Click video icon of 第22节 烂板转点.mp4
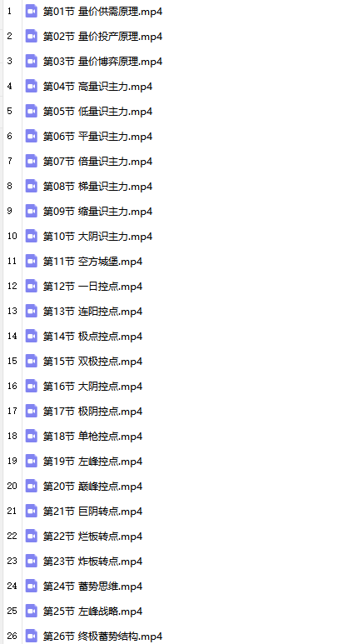This screenshot has height=644, width=363. (31, 536)
